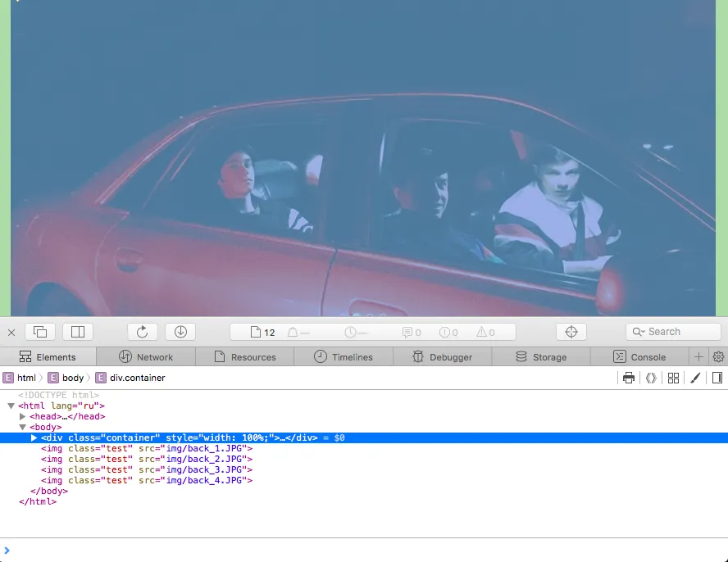Click the dimmed transfer size weight indicator
The width and height of the screenshot is (728, 562).
tap(298, 333)
